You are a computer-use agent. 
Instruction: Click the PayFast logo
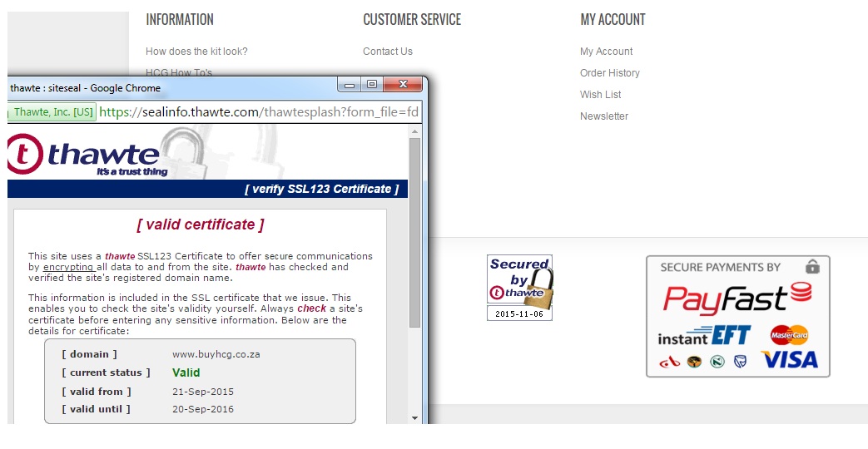[737, 299]
